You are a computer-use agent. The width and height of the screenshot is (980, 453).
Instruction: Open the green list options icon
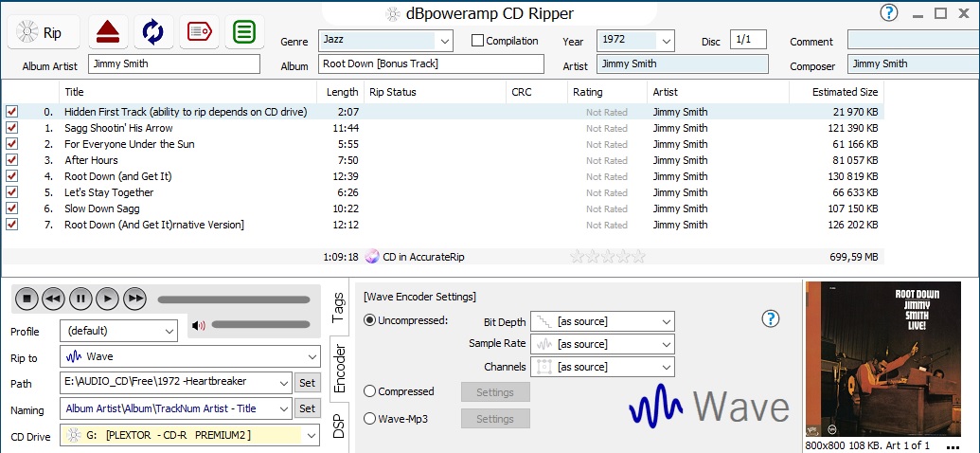click(x=244, y=32)
